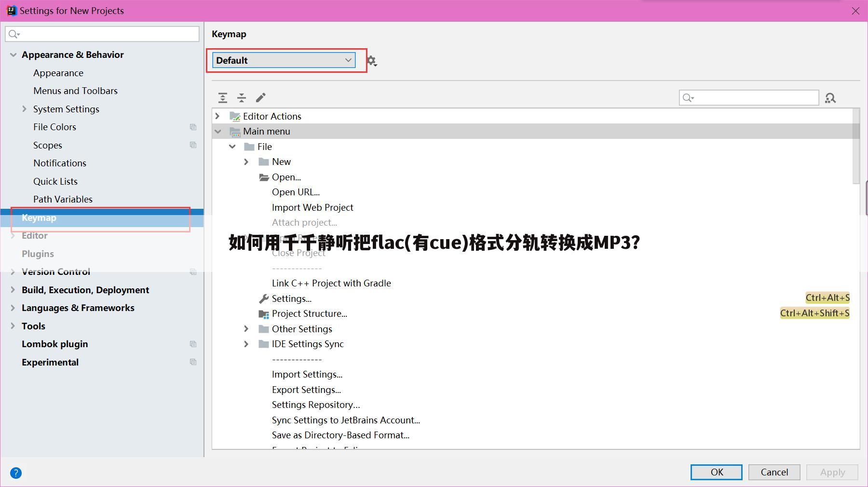The height and width of the screenshot is (487, 868).
Task: Open the Plugins settings page
Action: 38,254
